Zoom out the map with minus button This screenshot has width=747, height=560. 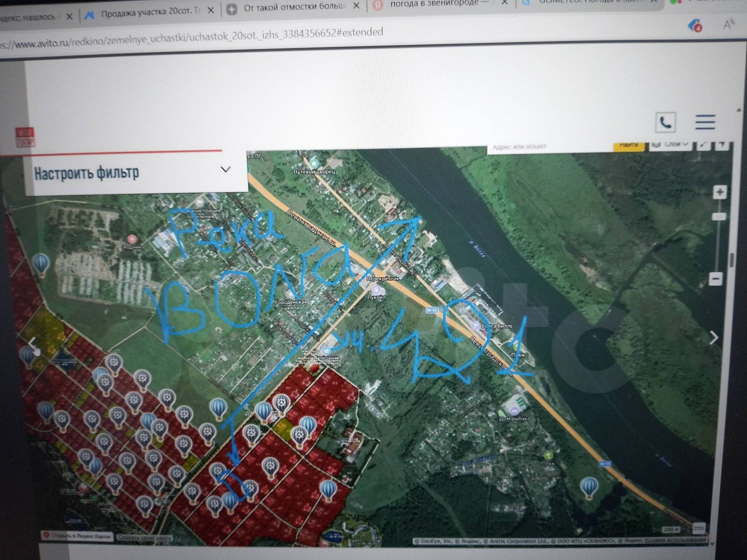coord(716,279)
